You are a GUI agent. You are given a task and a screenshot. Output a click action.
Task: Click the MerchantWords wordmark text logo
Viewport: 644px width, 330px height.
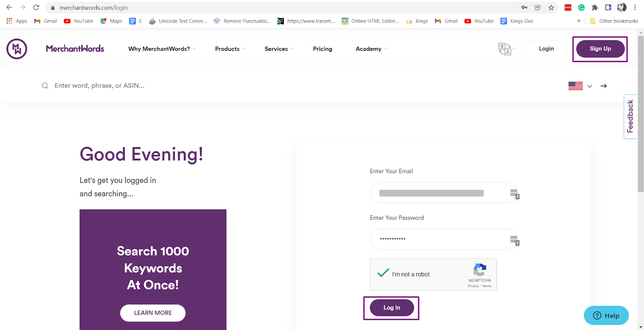click(x=75, y=49)
